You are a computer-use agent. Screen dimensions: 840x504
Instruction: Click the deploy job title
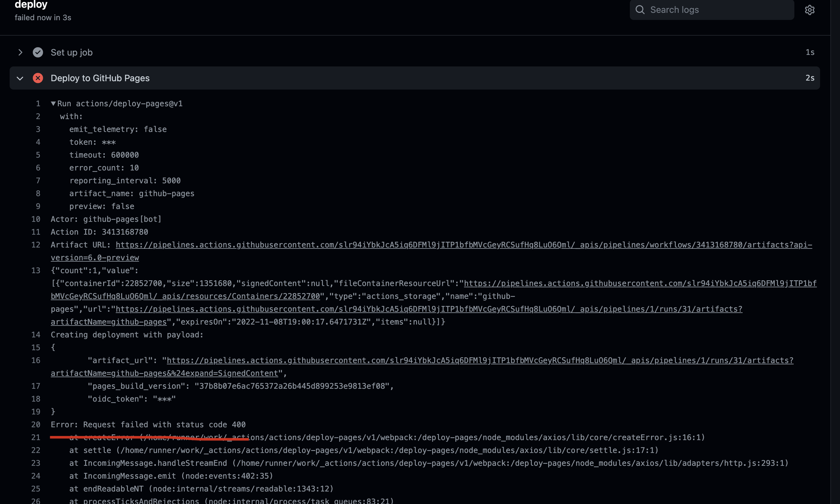(31, 5)
